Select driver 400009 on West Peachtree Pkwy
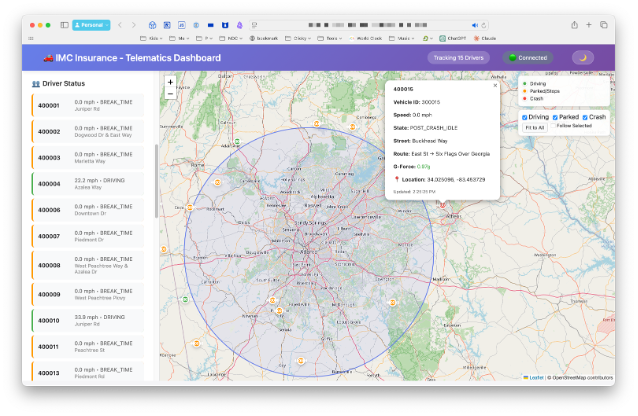The image size is (638, 416). 87,294
